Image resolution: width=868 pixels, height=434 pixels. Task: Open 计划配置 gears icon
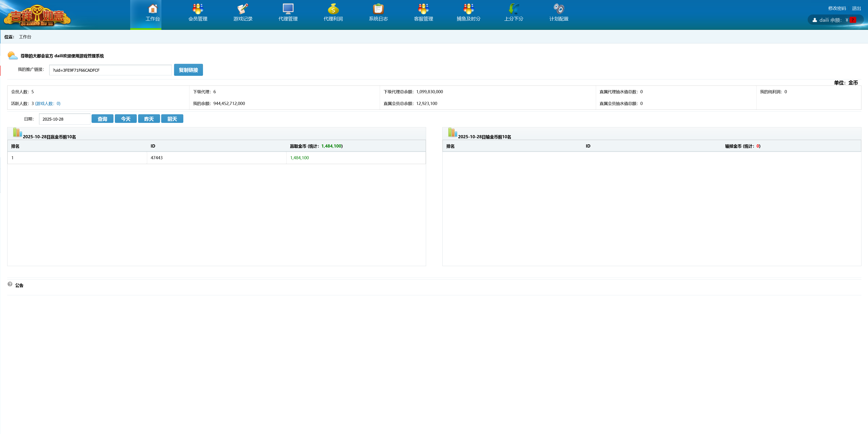[559, 9]
